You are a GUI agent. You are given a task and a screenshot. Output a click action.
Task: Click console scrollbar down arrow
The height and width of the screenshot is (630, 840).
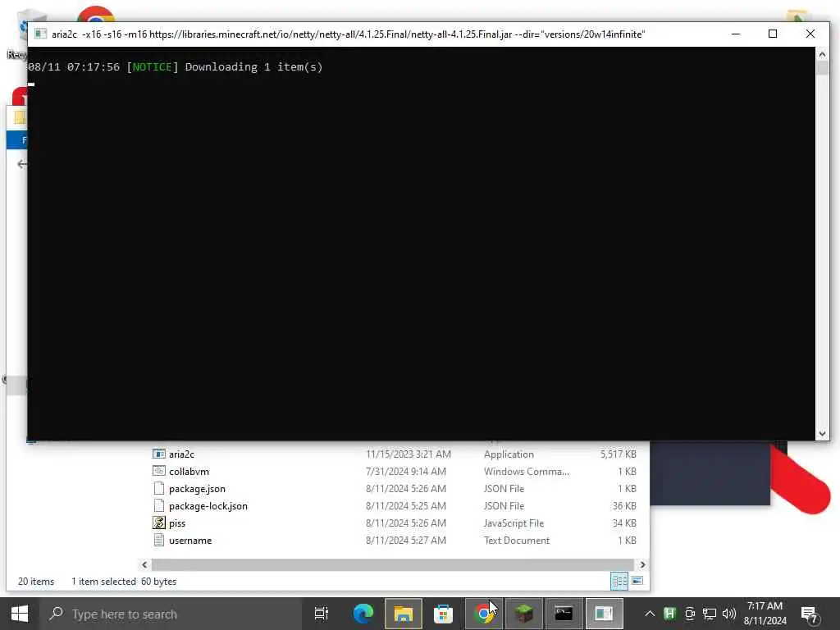click(822, 434)
